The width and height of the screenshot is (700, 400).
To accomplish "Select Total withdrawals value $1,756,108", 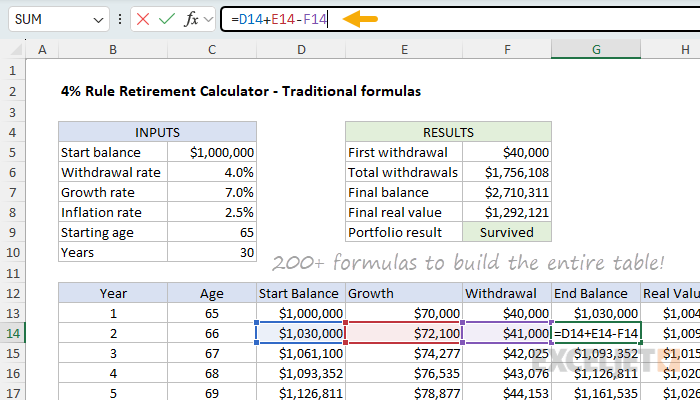I will click(507, 172).
